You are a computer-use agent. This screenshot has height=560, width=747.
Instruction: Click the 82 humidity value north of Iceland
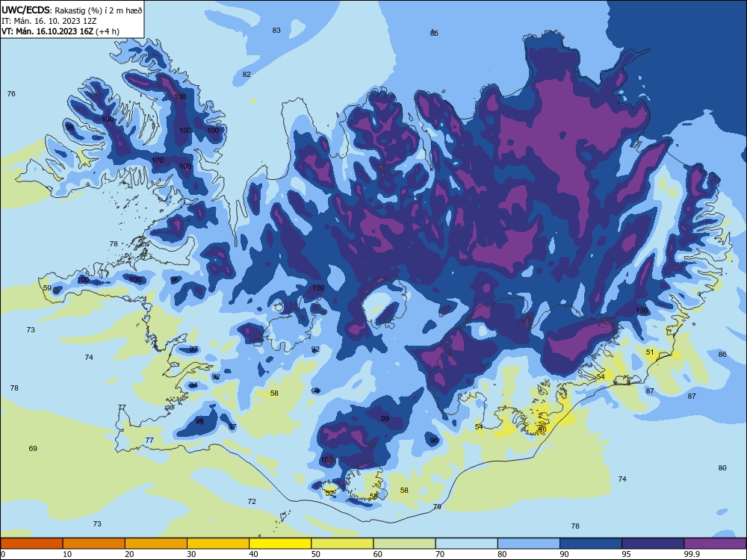(x=247, y=74)
